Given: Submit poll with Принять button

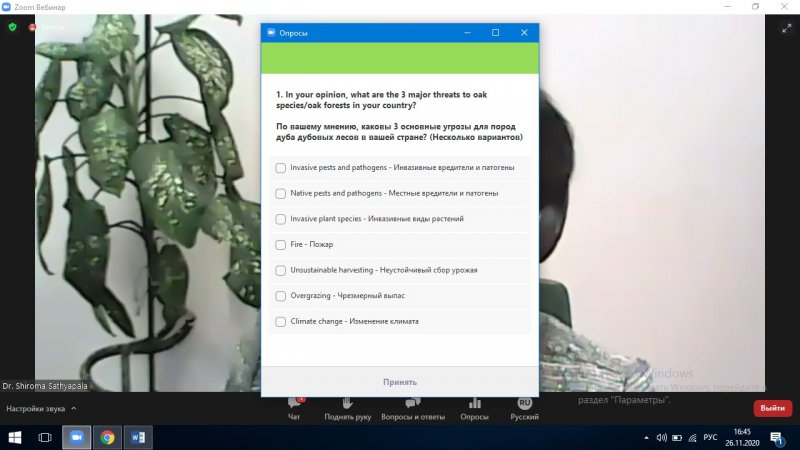Looking at the screenshot, I should (x=400, y=382).
